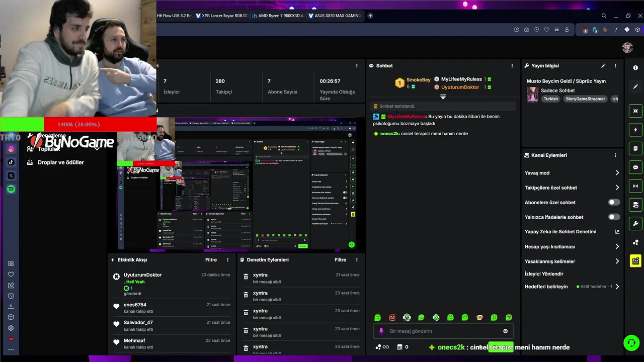Viewport: 644px width, 362px height.
Task: Filter the Etkinlik Akışı panel
Action: [x=211, y=260]
